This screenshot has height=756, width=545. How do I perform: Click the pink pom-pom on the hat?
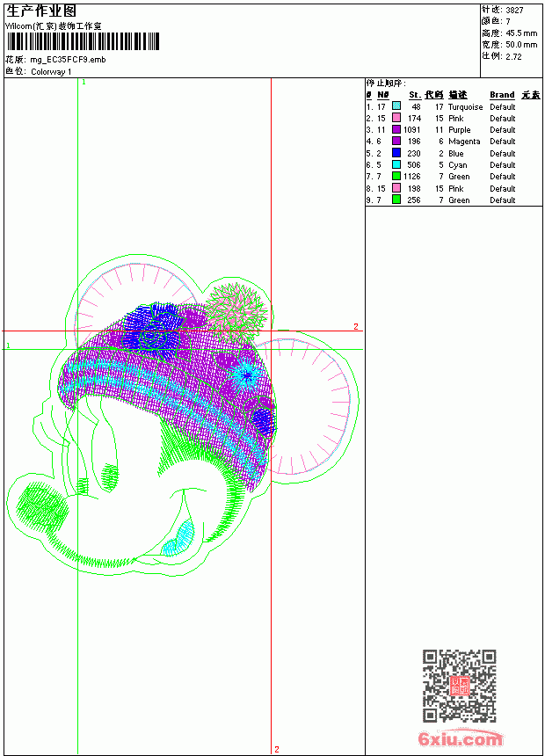pyautogui.click(x=236, y=309)
